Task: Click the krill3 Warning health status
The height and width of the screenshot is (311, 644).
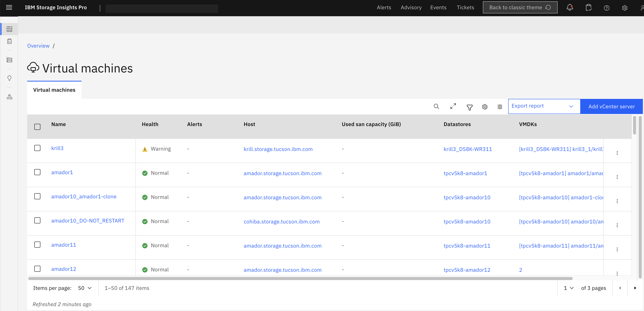Action: pos(157,149)
